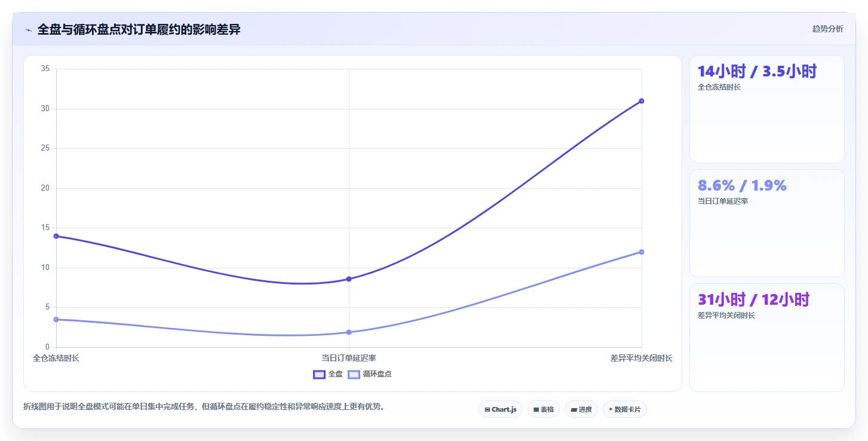This screenshot has width=868, height=441.
Task: Click the 全仓冻结时长 x-axis label
Action: (x=56, y=358)
